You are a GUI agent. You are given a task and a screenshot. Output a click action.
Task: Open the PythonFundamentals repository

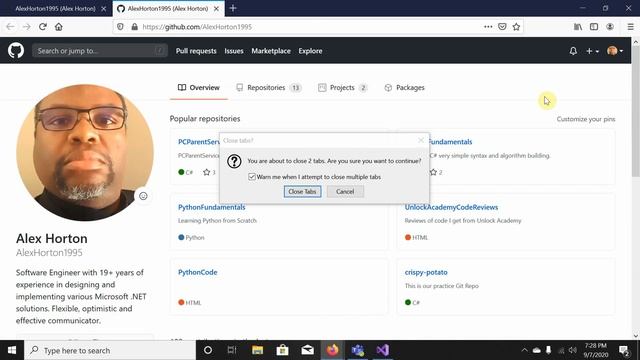pos(212,207)
